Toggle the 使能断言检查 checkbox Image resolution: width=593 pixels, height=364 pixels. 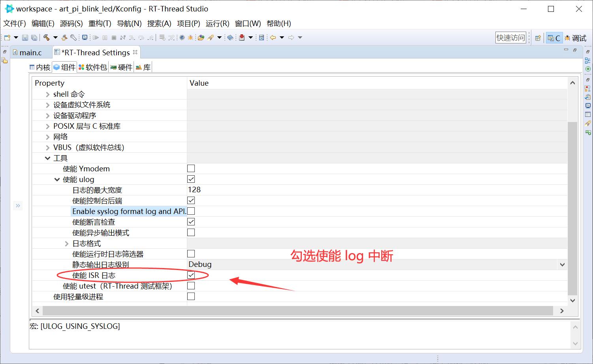tap(191, 222)
